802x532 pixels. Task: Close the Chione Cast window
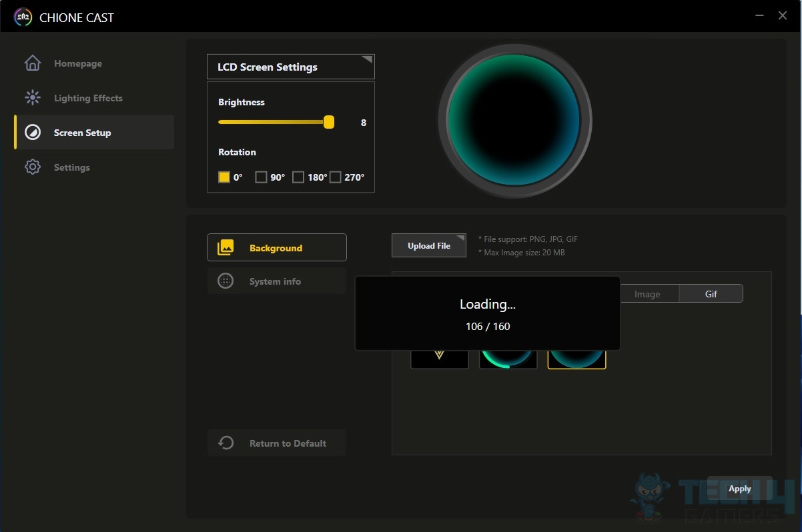pos(783,15)
